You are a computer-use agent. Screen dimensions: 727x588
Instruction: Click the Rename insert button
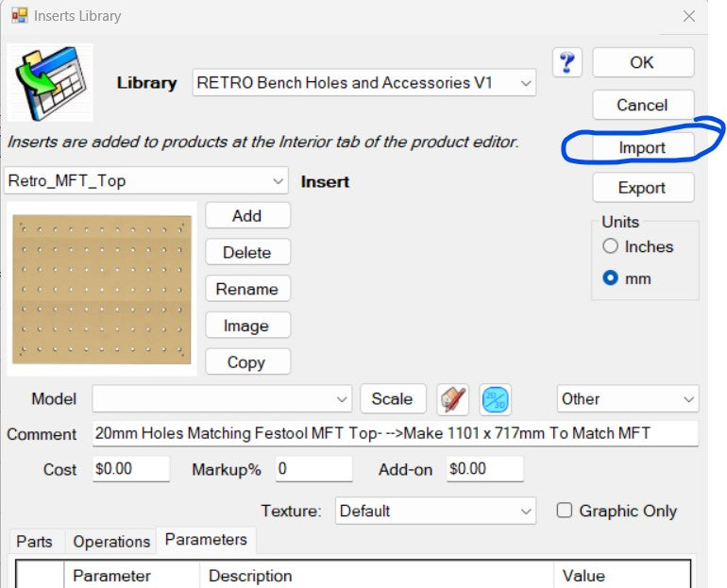[x=246, y=289]
